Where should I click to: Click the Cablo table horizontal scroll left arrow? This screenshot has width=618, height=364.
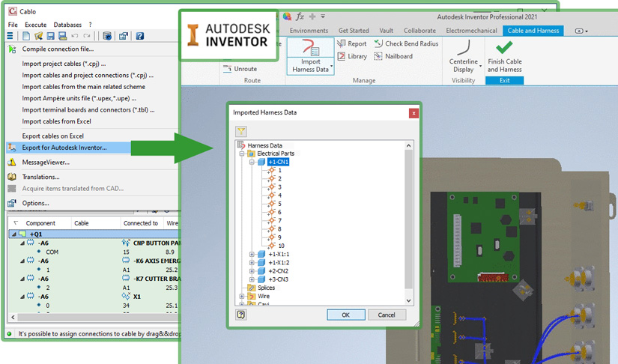[x=13, y=317]
